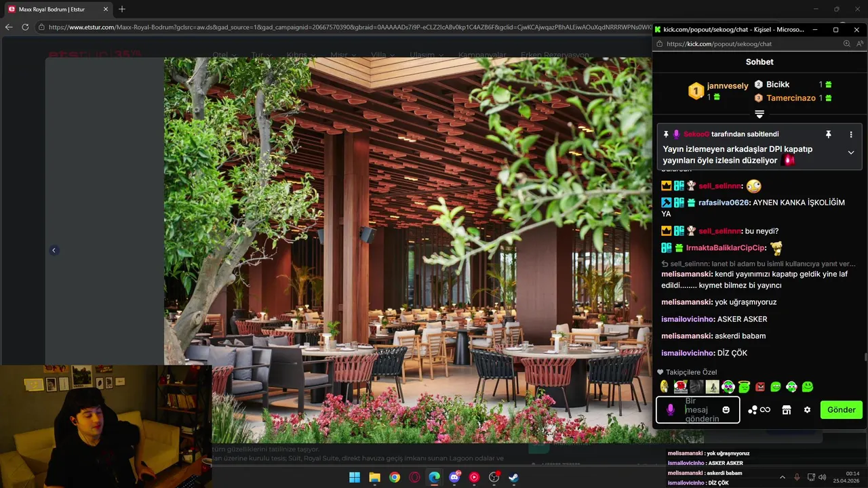
Task: Open the Kıbrıs menu dropdown on Etstur
Action: click(x=301, y=55)
